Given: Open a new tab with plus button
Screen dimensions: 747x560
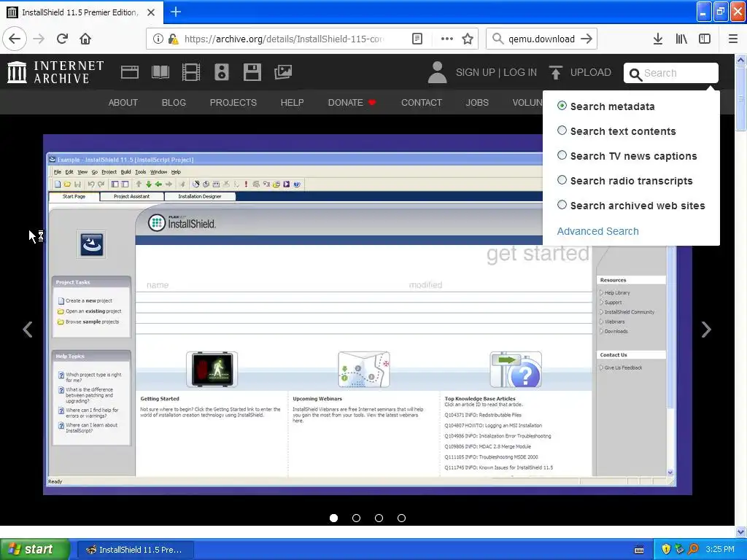Looking at the screenshot, I should coord(175,12).
